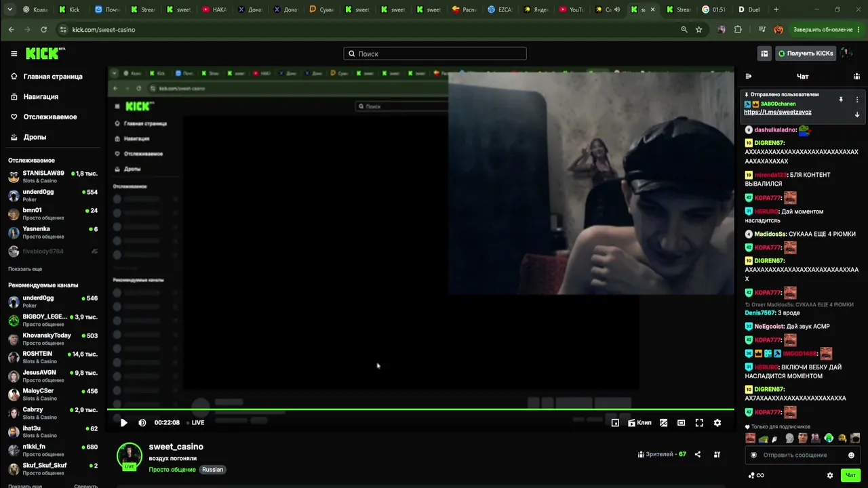Switch to the Почта mail tab
The image size is (868, 488).
point(108,9)
